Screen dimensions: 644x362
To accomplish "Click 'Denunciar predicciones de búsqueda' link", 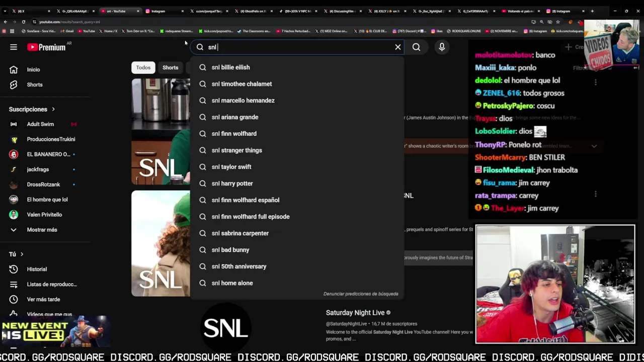I will (x=361, y=294).
